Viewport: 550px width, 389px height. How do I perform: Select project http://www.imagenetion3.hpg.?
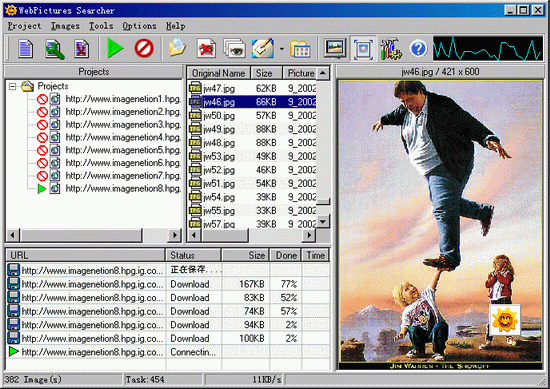123,125
